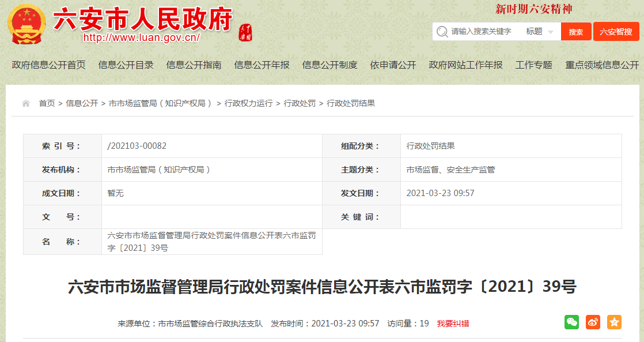Viewport: 644px width, 342px height.
Task: Open 行政处罚 breadcrumb link
Action: click(300, 103)
